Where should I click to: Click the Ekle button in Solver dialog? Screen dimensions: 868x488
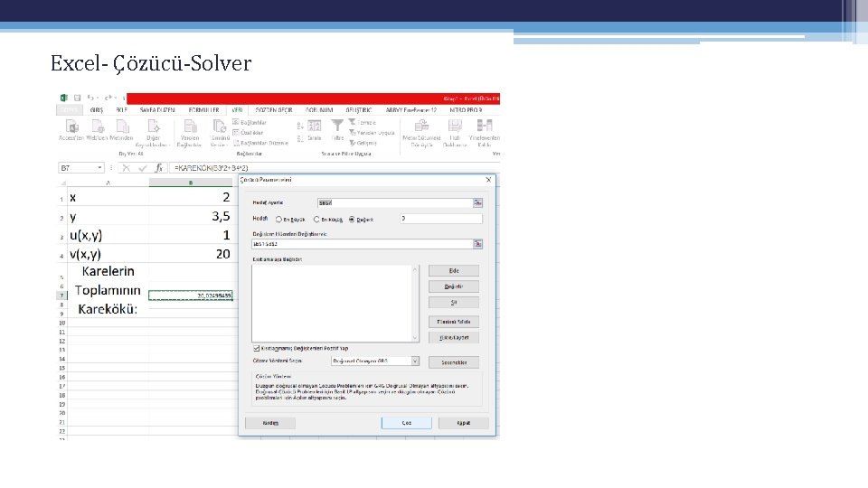454,270
